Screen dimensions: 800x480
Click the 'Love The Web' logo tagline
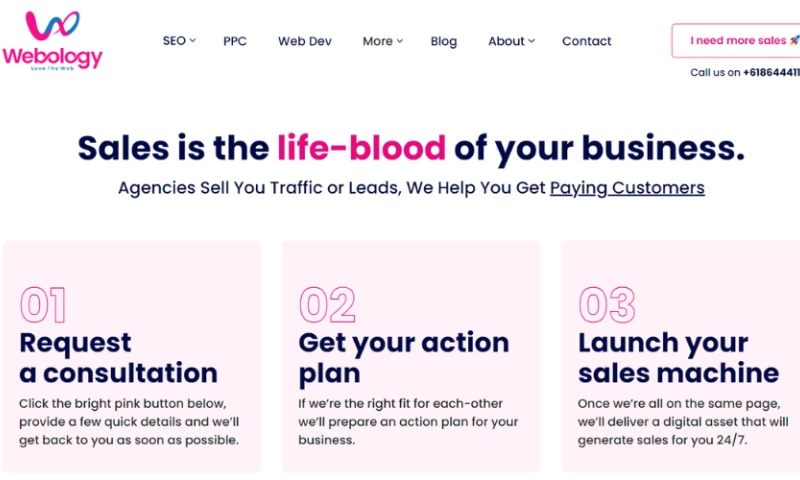click(53, 67)
